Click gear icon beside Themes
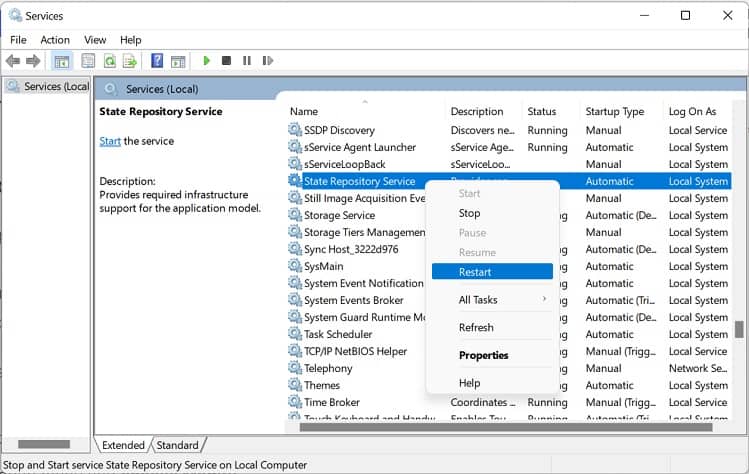This screenshot has width=749, height=474. pos(295,385)
